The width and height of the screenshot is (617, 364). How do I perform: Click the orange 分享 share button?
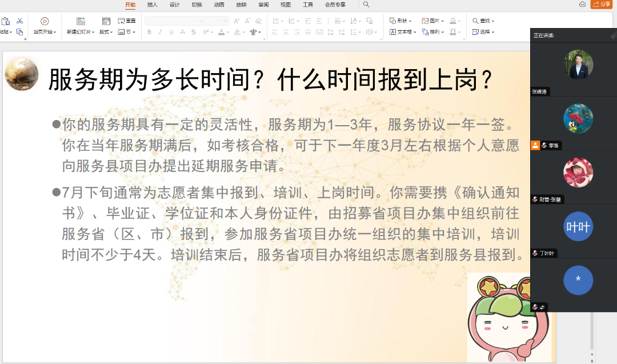click(x=601, y=5)
